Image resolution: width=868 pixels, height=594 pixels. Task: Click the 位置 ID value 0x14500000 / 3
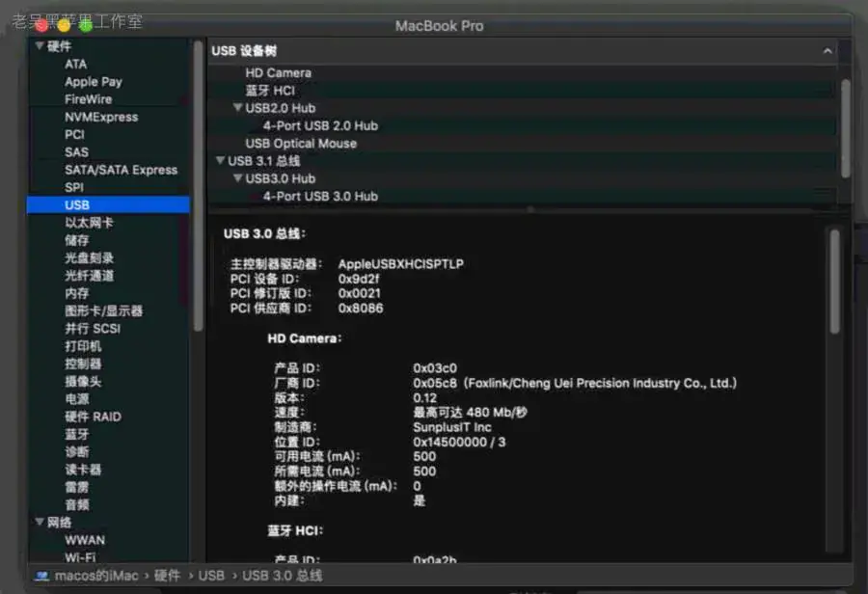tap(459, 442)
